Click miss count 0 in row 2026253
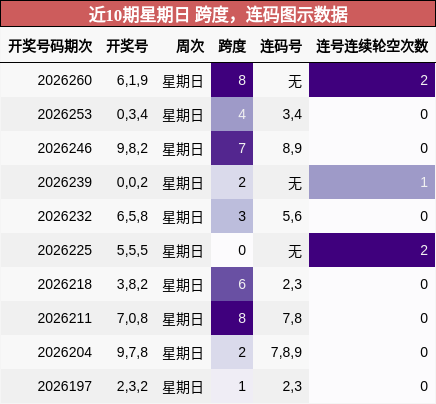 click(x=372, y=114)
